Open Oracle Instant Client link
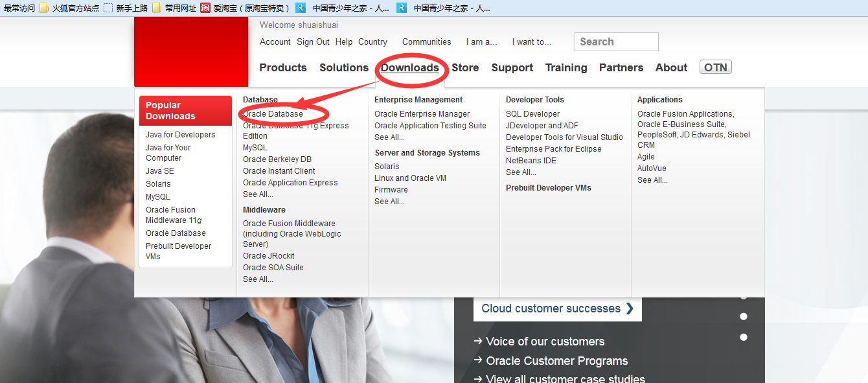 coord(279,171)
